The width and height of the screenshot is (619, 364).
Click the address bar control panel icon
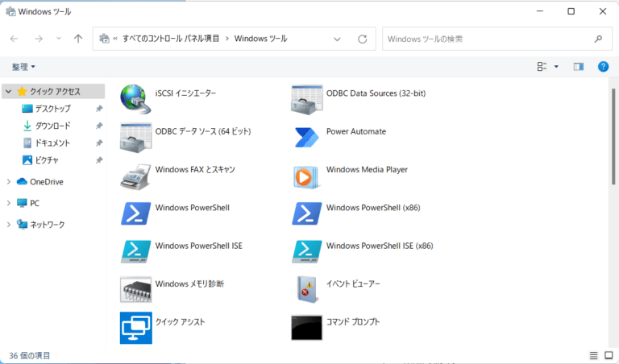pos(104,39)
